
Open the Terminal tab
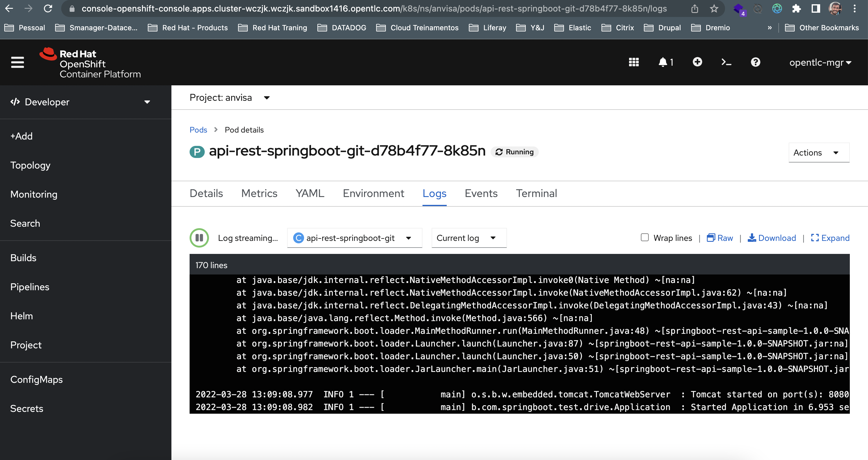[536, 193]
